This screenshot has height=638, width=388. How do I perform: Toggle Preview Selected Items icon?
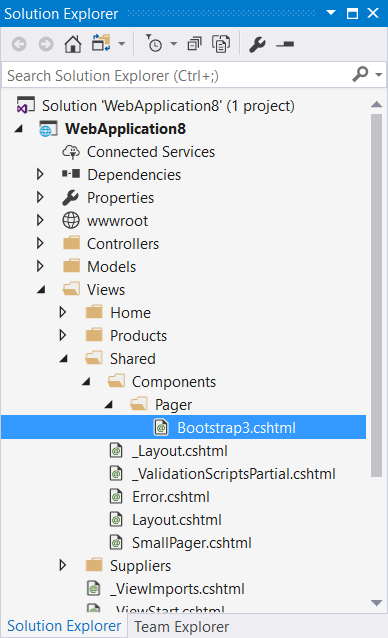click(285, 44)
